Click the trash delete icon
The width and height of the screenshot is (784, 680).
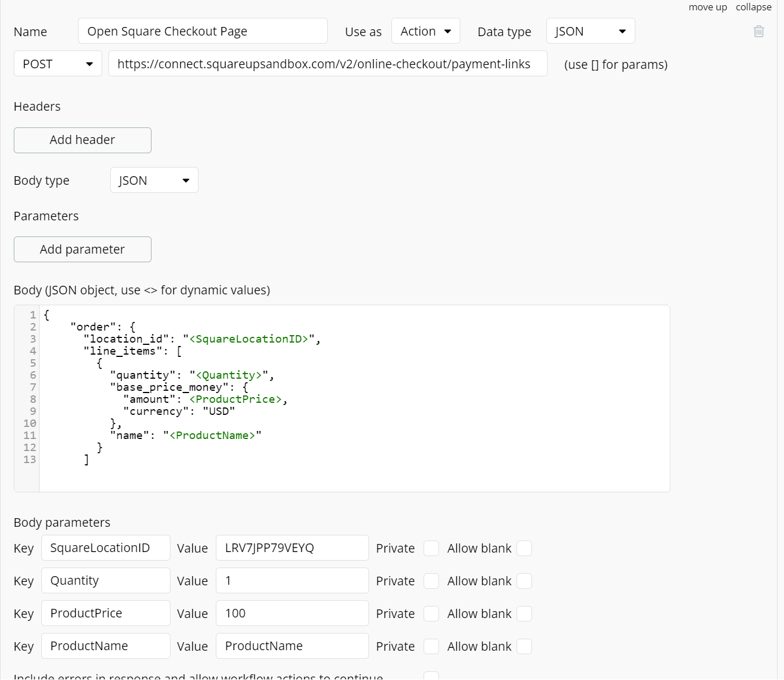tap(758, 32)
